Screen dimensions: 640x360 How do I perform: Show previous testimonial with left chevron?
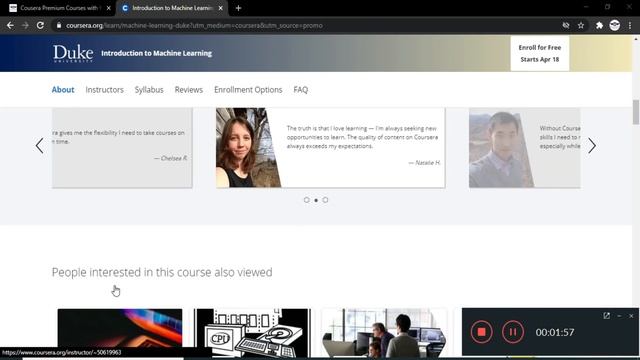pos(39,146)
